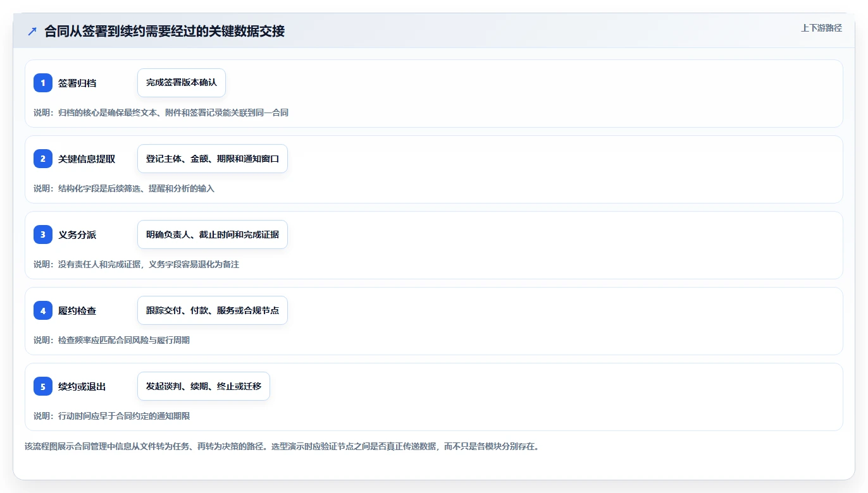
Task: Select the 义务分派 step name
Action: click(77, 234)
